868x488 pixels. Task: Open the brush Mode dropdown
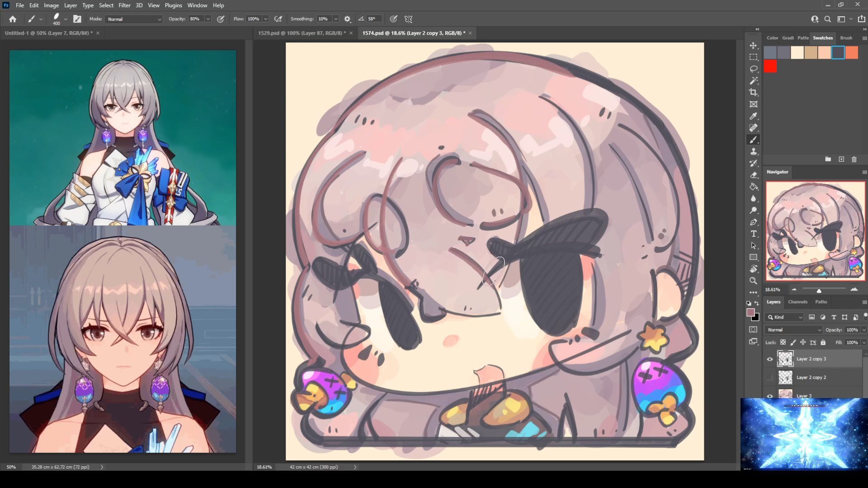[134, 19]
